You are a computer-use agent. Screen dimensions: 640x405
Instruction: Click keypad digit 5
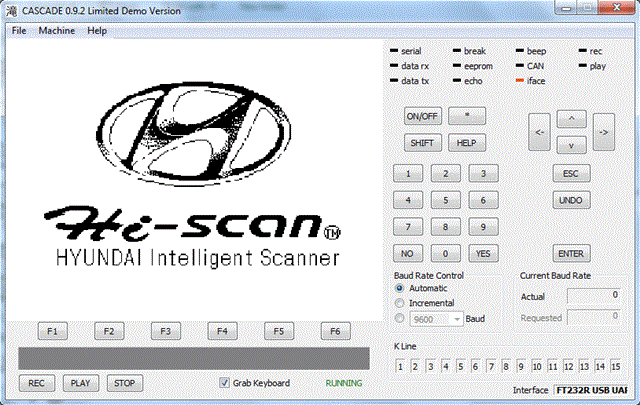click(x=446, y=200)
